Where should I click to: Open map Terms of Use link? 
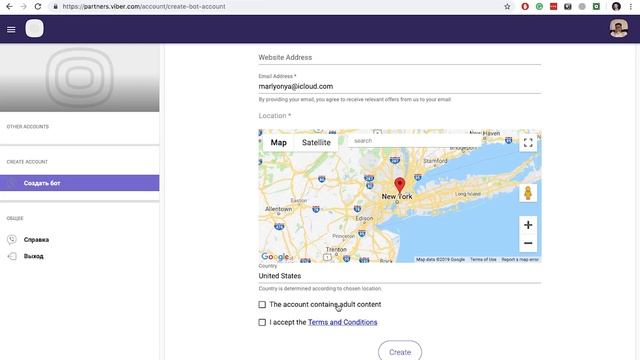(x=483, y=259)
